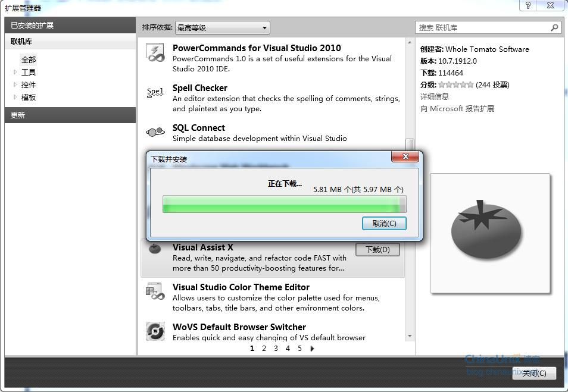Click the 详细信息 link
568x392 pixels.
point(435,96)
